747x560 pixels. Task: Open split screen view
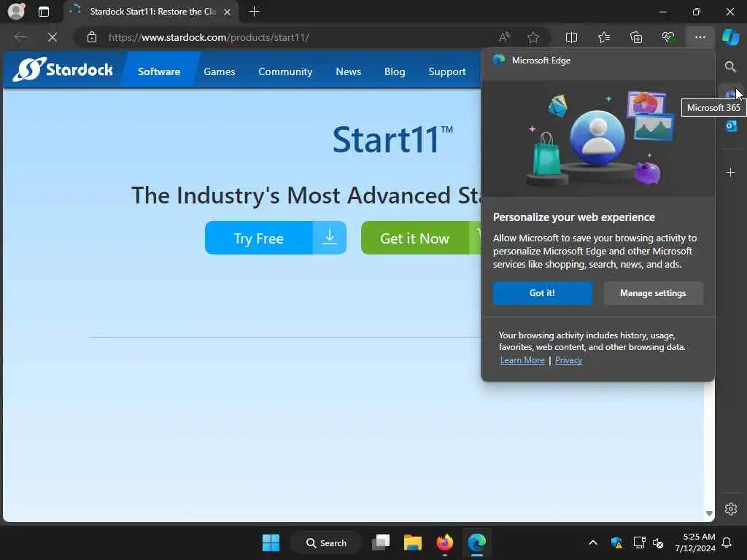pos(571,37)
